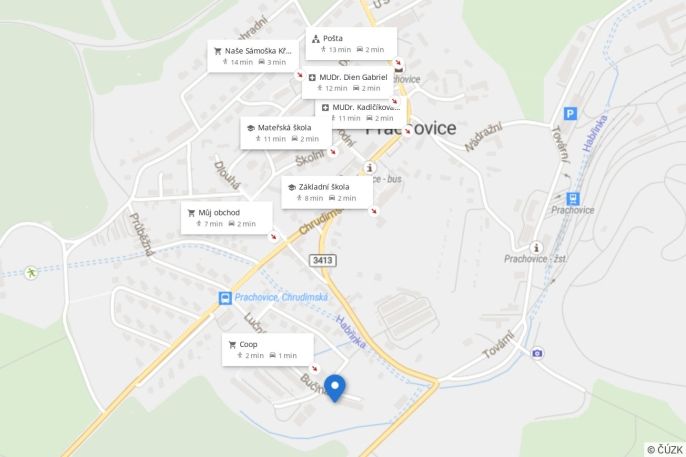Open the MUDr. Dien Gabriel card
This screenshot has height=457, width=686.
coord(348,82)
